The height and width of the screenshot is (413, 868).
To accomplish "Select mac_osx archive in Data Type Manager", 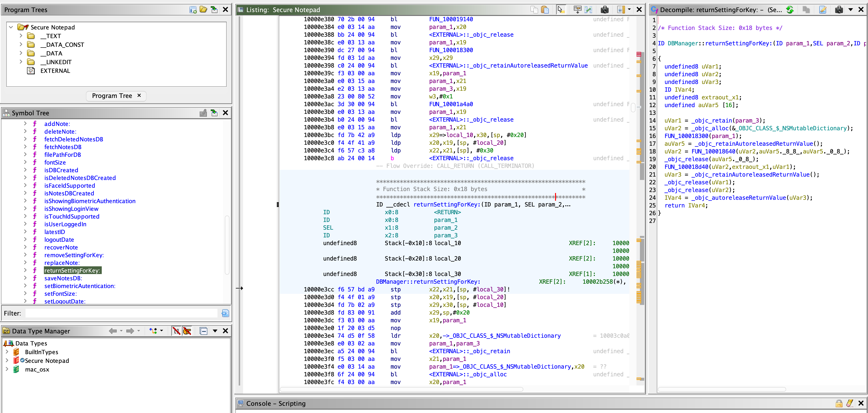I will [37, 370].
